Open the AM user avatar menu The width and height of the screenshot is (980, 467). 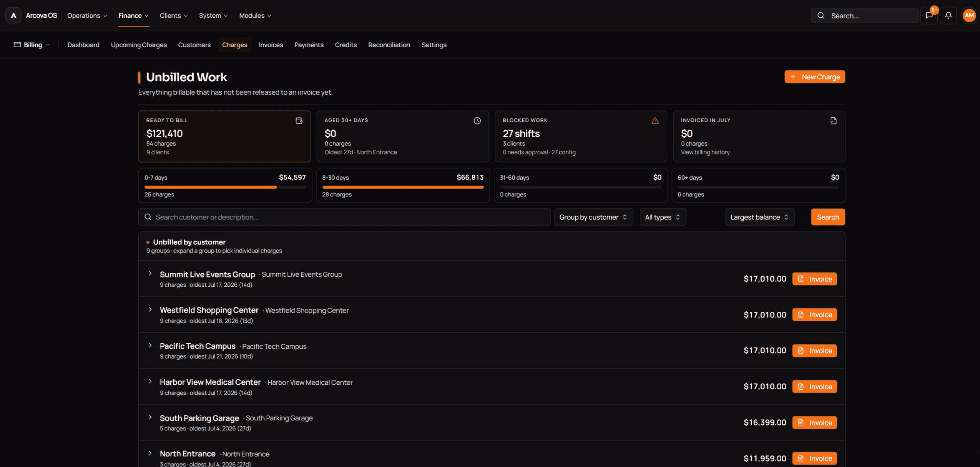pyautogui.click(x=969, y=15)
